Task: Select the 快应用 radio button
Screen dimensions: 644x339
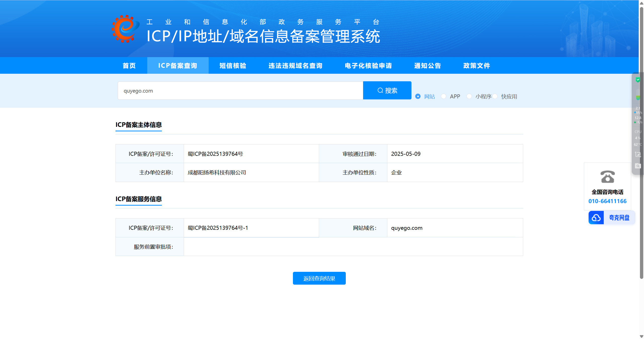Action: (495, 96)
